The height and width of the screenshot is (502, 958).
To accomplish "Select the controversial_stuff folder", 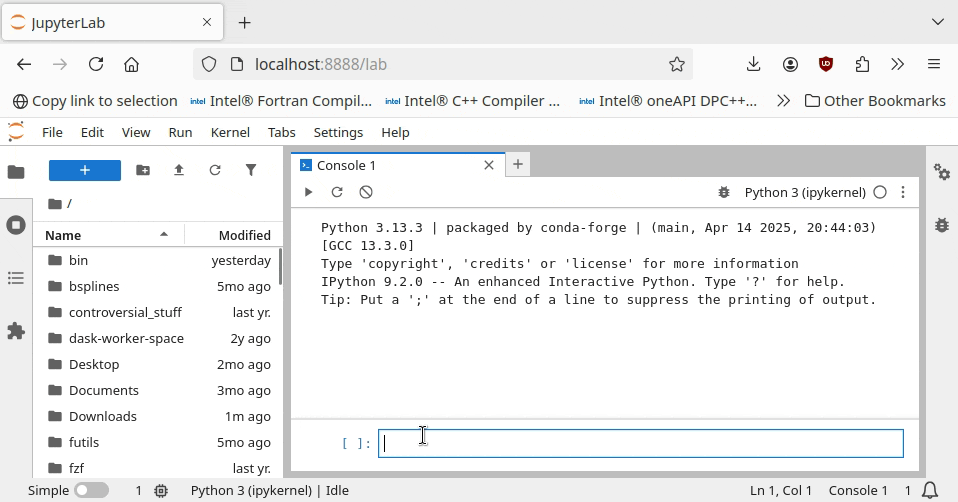I will 158,312.
